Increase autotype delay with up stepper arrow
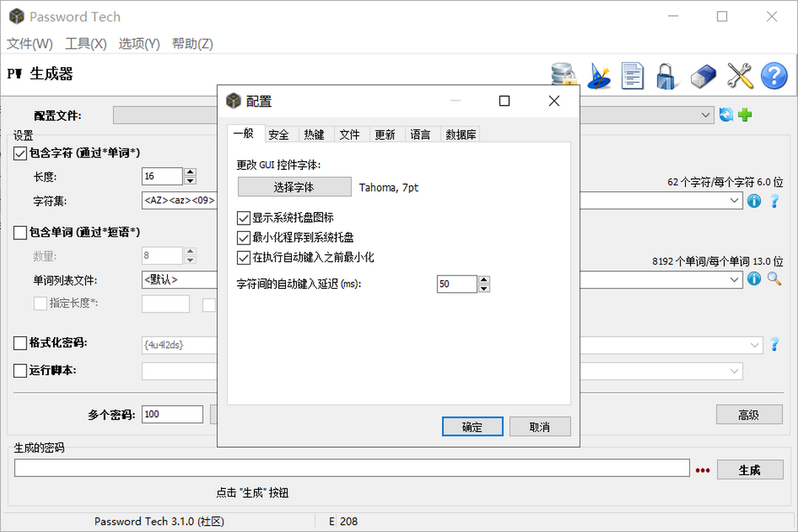Viewport: 798px width, 532px height. [x=485, y=279]
